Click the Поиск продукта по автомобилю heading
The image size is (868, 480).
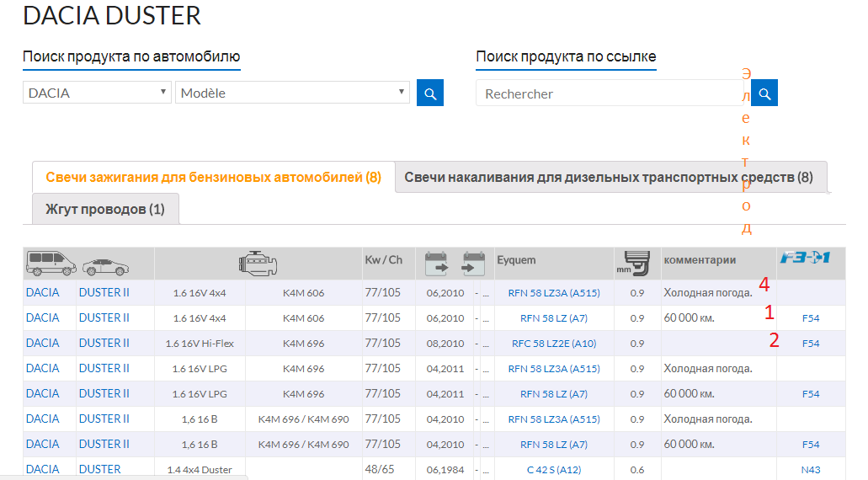[131, 56]
